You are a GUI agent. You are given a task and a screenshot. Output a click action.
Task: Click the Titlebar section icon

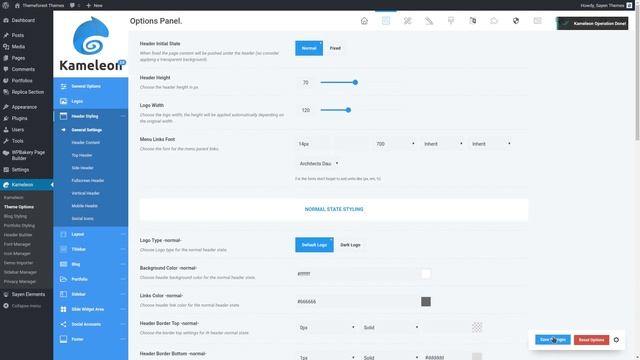[63, 249]
